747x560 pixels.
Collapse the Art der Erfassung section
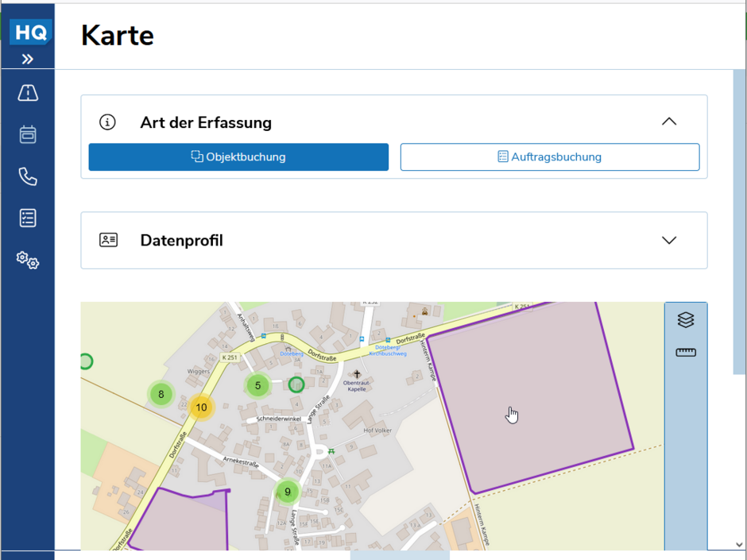click(x=669, y=122)
